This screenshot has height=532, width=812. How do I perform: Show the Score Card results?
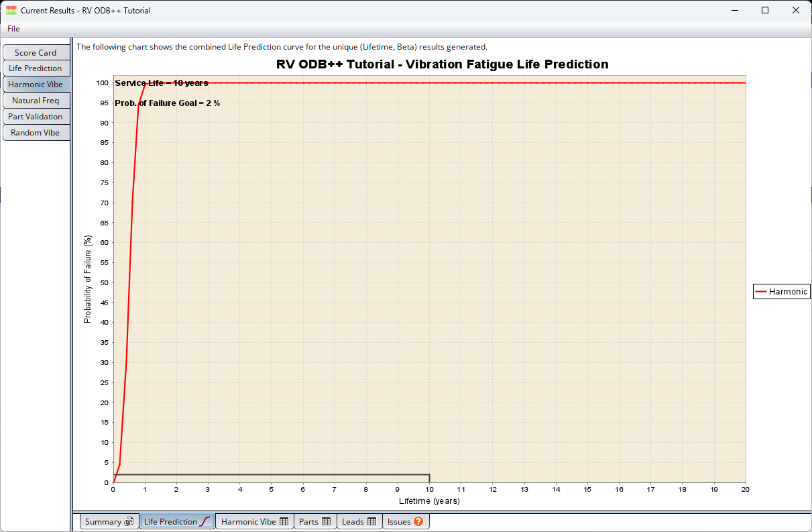(x=36, y=52)
